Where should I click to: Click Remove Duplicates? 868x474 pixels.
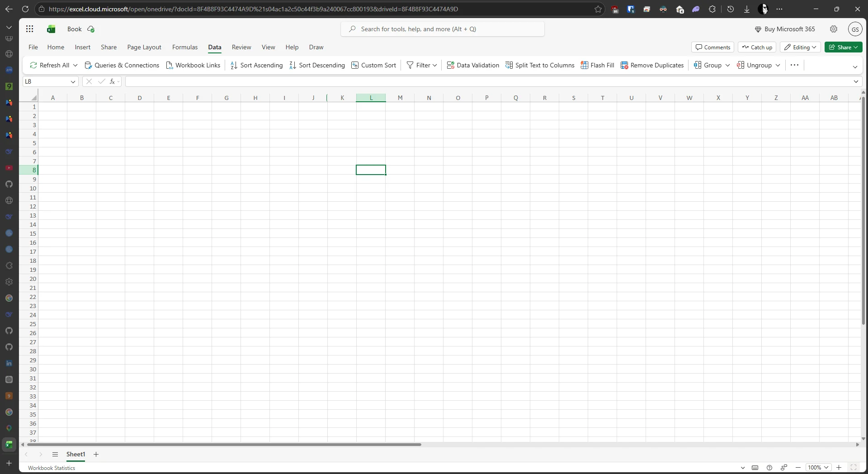click(652, 65)
